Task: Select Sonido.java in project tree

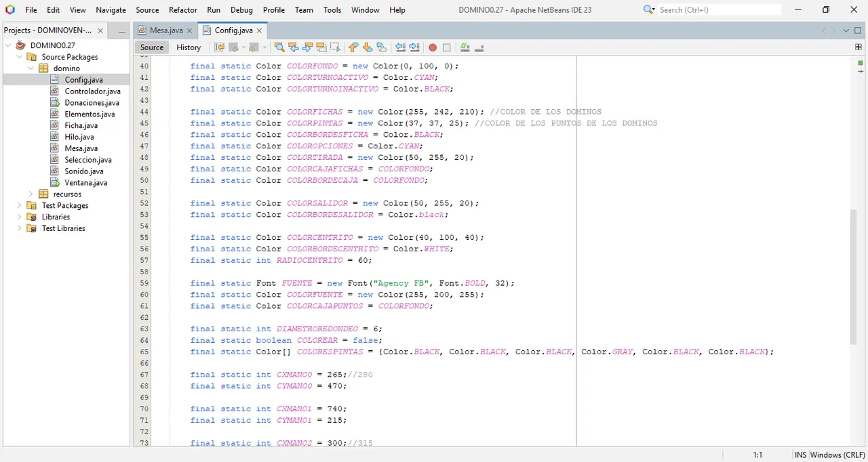Action: point(84,171)
